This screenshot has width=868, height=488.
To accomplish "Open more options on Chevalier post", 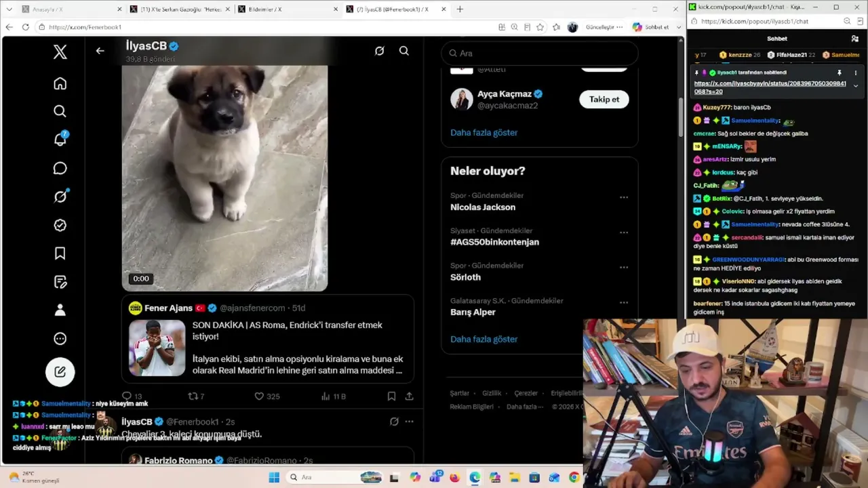I will point(409,422).
